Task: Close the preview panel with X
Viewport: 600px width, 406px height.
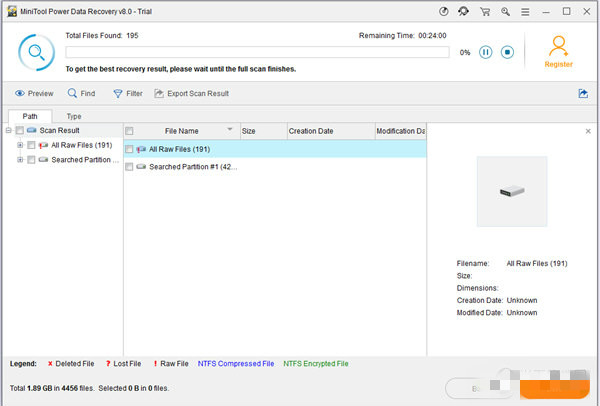Action: pos(588,131)
